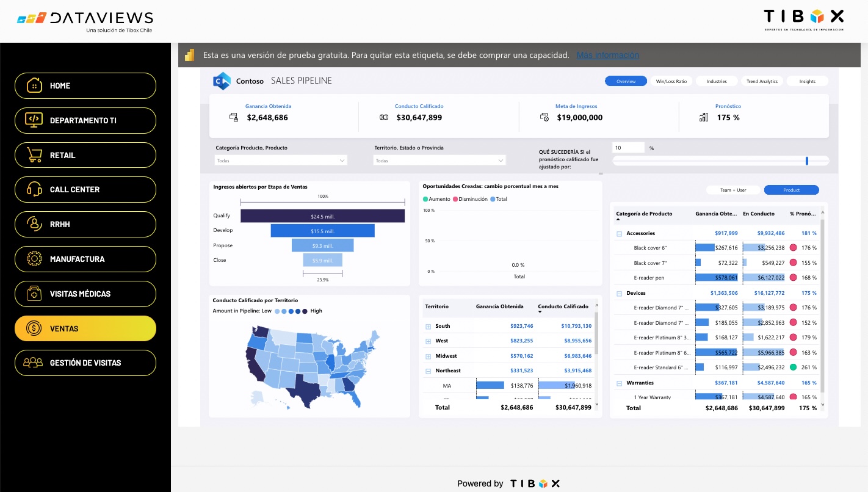Click the Más información link
Image resolution: width=868 pixels, height=492 pixels.
[607, 55]
